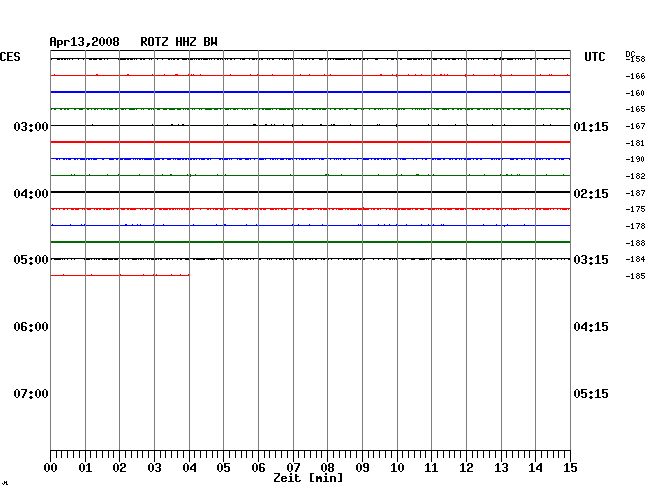
Task: Select the '03:00' local time label
Action: [31, 126]
